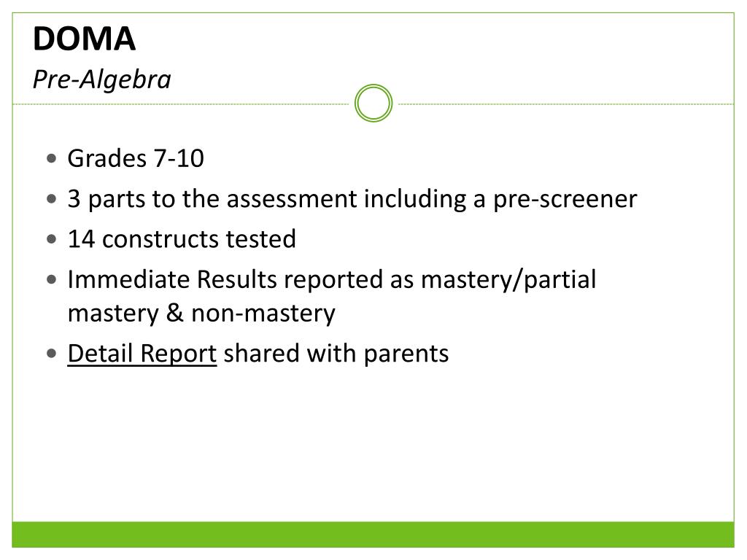Click the bullet dot beside Immediate Results
The height and width of the screenshot is (560, 747).
50,279
